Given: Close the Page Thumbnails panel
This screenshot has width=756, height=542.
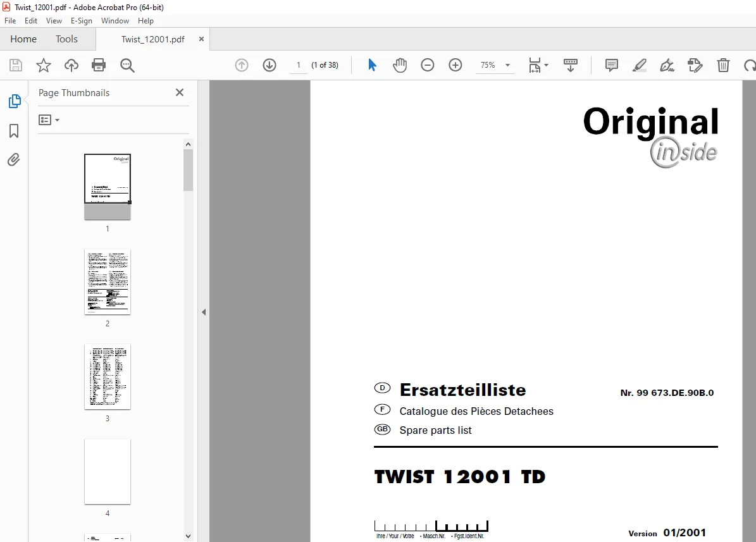Looking at the screenshot, I should click(x=180, y=92).
